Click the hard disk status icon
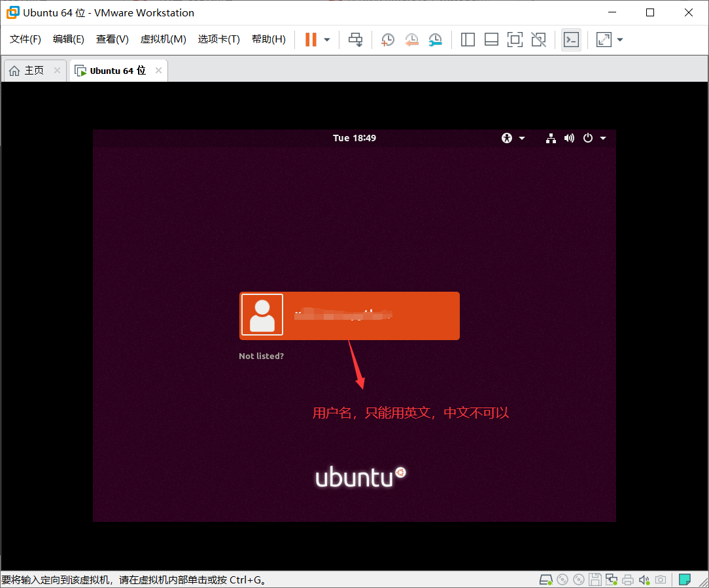This screenshot has width=709, height=588. tap(545, 579)
